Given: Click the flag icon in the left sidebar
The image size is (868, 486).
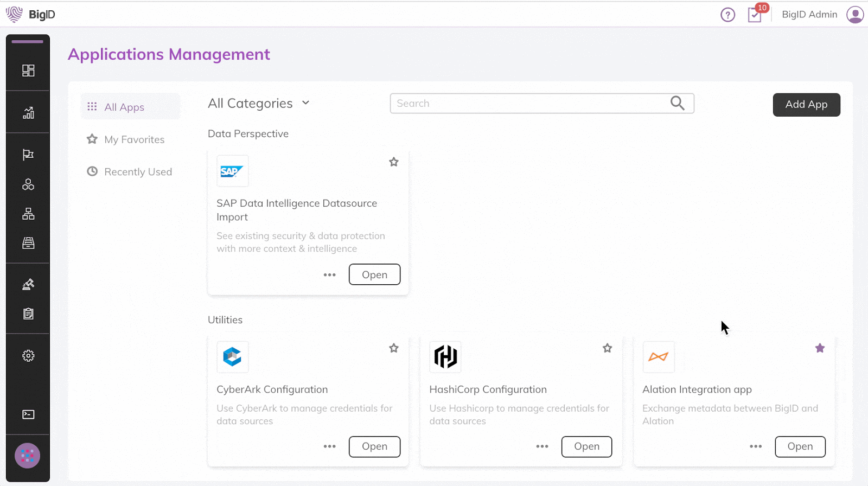Looking at the screenshot, I should 28,155.
